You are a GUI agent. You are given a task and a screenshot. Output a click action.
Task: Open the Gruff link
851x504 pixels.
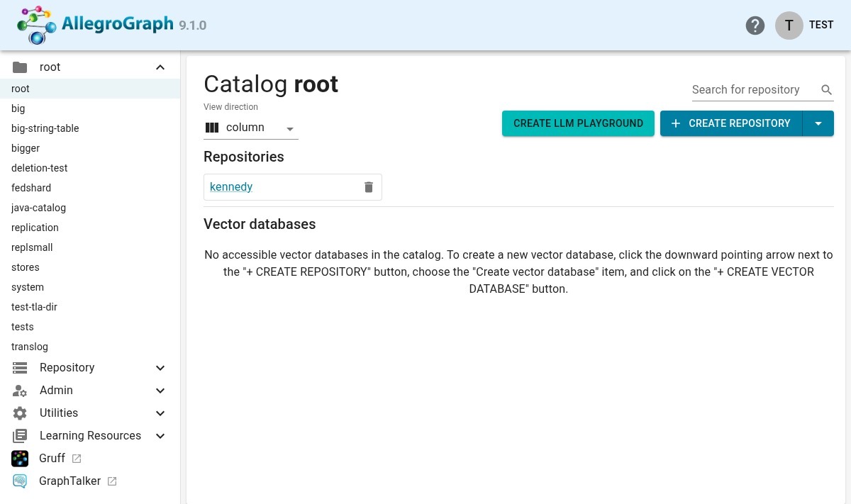tap(52, 459)
